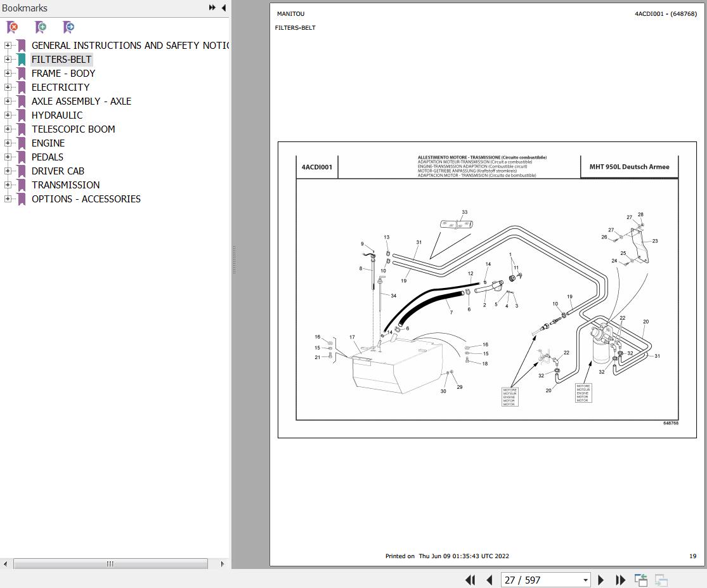Select the FILTERS-BELT bookmark
This screenshot has width=707, height=588.
62,60
